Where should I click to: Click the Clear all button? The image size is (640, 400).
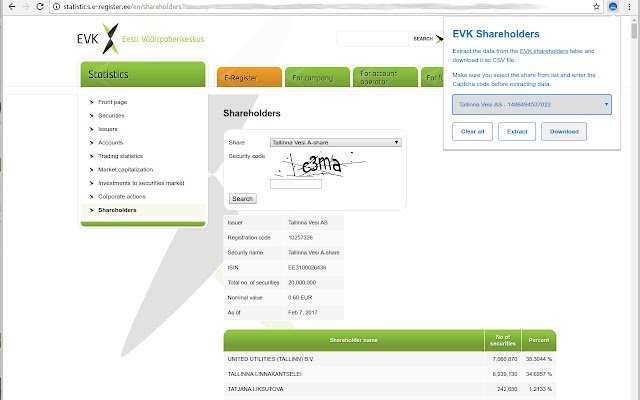click(472, 131)
